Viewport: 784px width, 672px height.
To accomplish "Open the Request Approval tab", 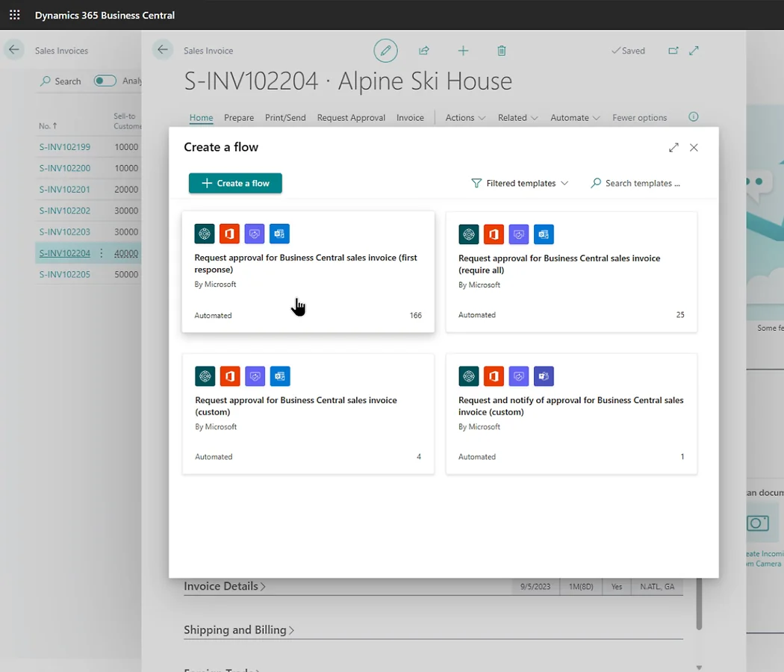I will point(351,117).
